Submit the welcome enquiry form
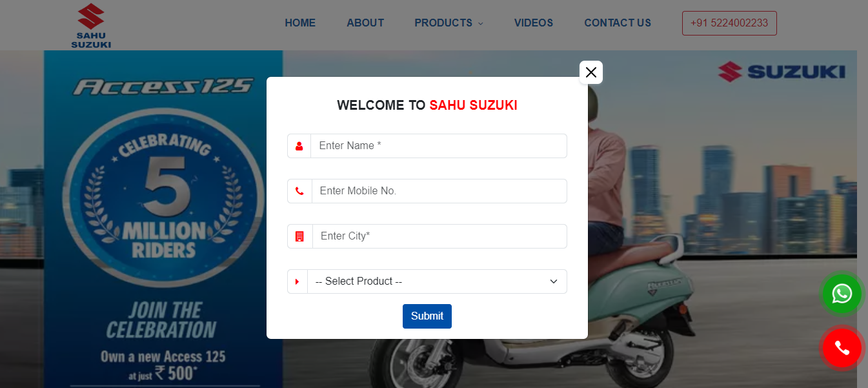 427,316
